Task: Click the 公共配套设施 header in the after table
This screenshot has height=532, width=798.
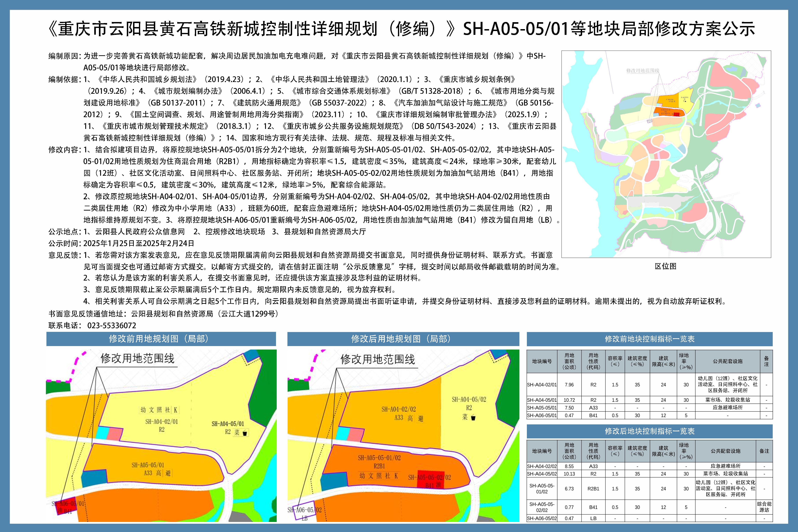Action: tap(725, 451)
